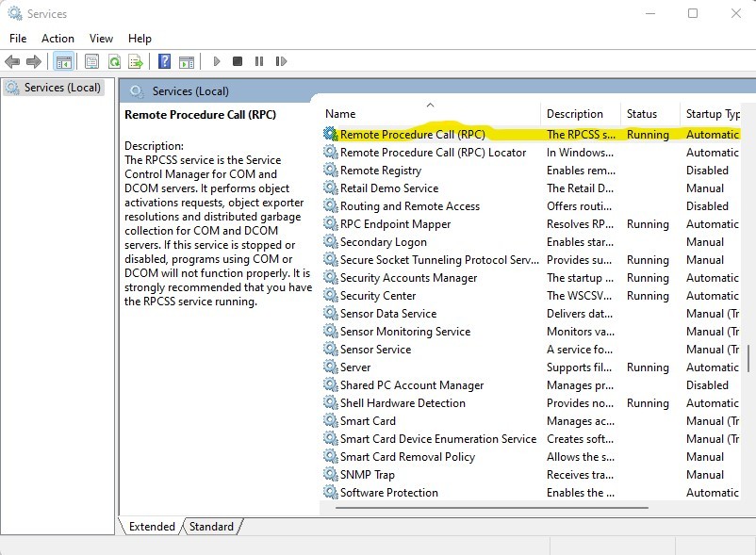Select Smart Card Device Enumeration Service
The image size is (756, 555).
(x=438, y=438)
